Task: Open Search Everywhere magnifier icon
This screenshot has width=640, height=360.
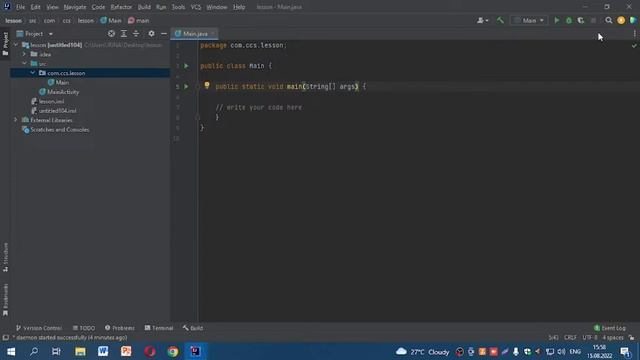Action: (609, 20)
